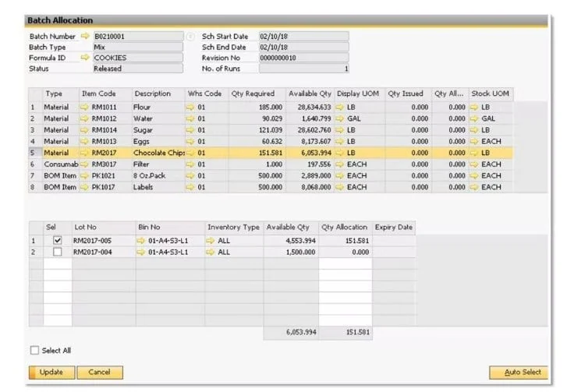Image resolution: width=574 pixels, height=392 pixels.
Task: Open warehouse link arrow in Water row
Action: tap(190, 118)
